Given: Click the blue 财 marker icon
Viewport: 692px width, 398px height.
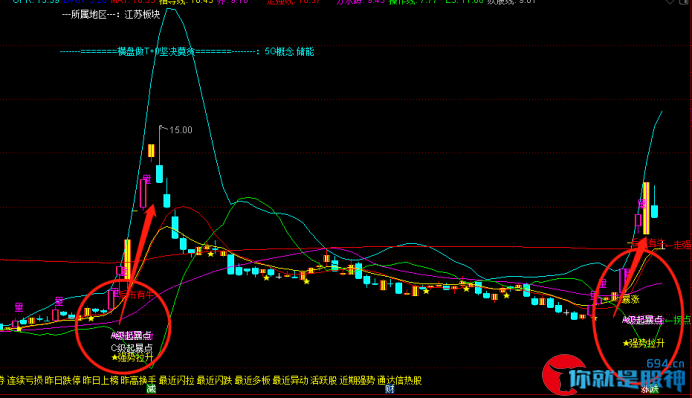Looking at the screenshot, I should (x=389, y=389).
